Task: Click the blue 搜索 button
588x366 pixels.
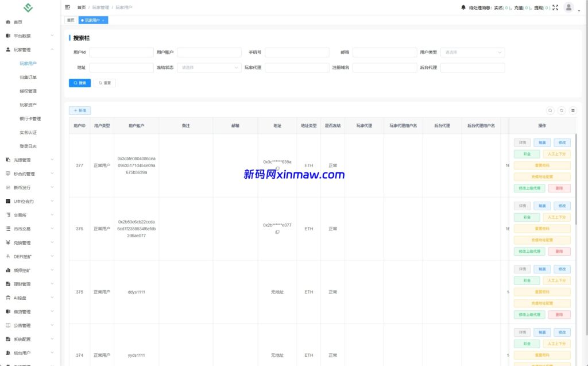Action: [80, 83]
